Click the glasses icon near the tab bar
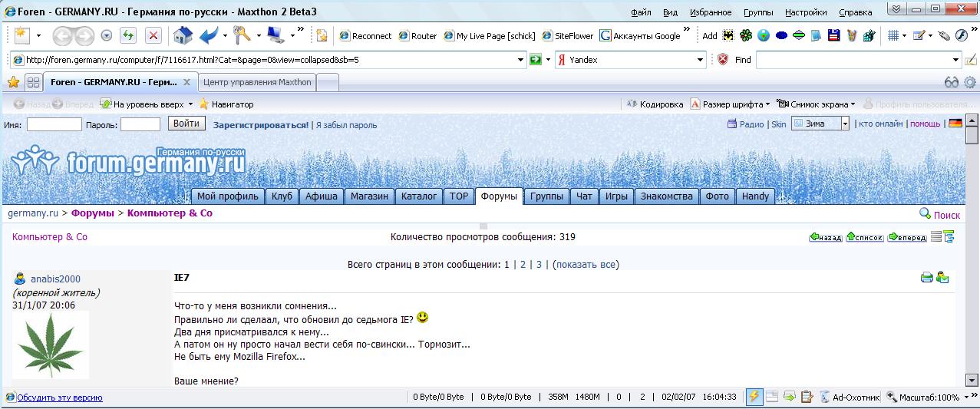The image size is (980, 409). [x=952, y=82]
